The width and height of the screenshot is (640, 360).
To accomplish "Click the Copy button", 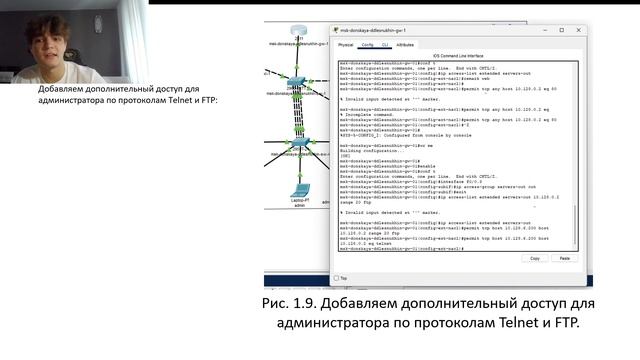I will point(535,258).
